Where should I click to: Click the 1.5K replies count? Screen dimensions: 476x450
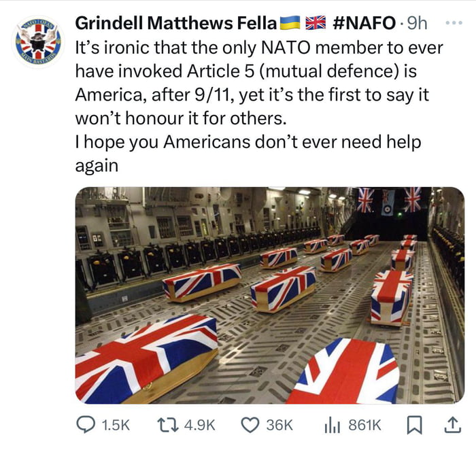114,425
